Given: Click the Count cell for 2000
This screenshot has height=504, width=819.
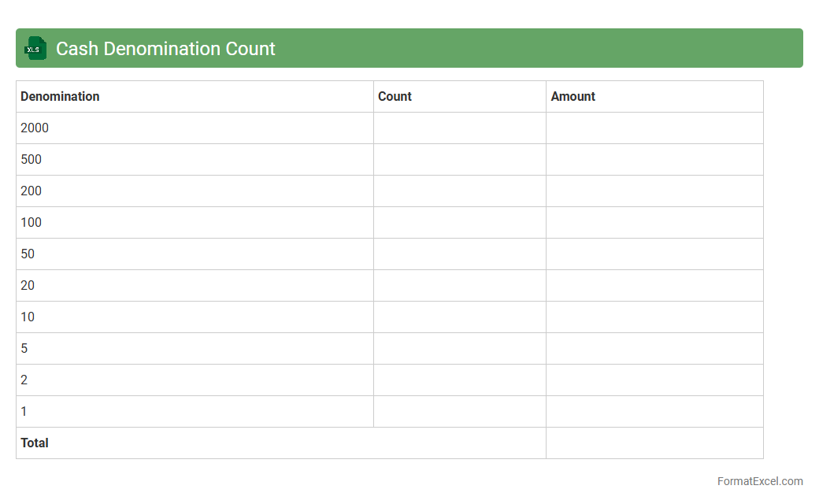Looking at the screenshot, I should pos(459,128).
